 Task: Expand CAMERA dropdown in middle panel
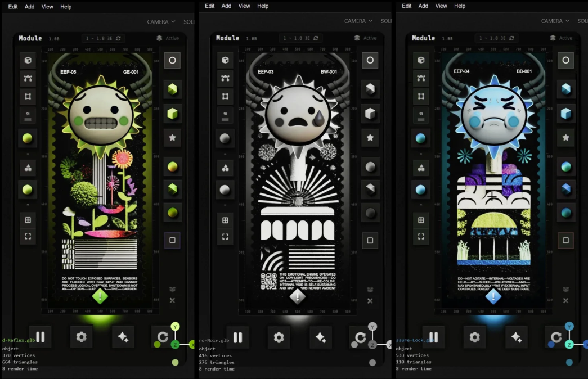coord(358,21)
